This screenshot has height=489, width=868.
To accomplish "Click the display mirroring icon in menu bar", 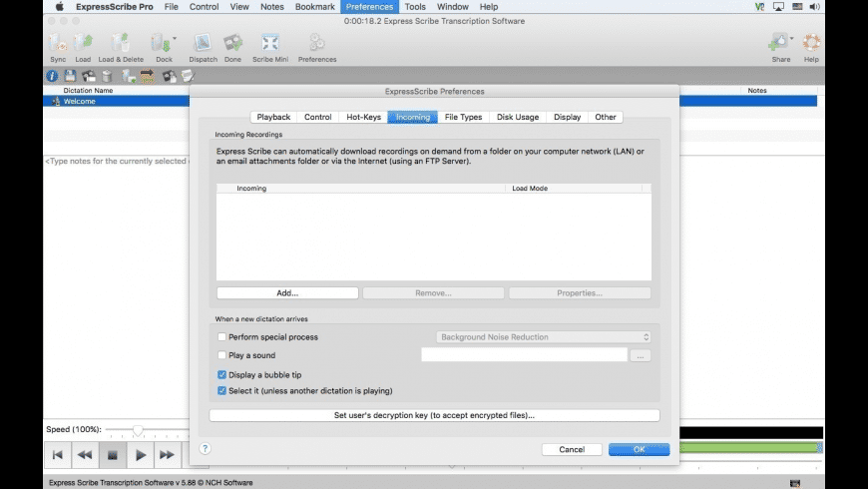I will pyautogui.click(x=778, y=7).
